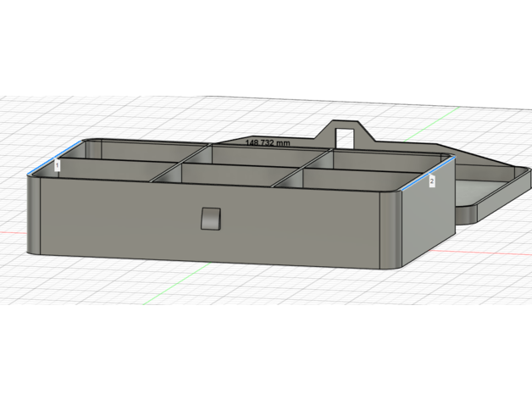Click measurement point marker 2
The image size is (532, 400).
(x=431, y=181)
